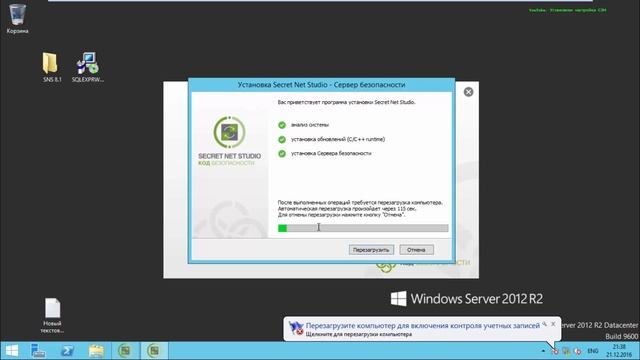Close the restart notification balloon
This screenshot has width=640, height=360.
pyautogui.click(x=553, y=324)
